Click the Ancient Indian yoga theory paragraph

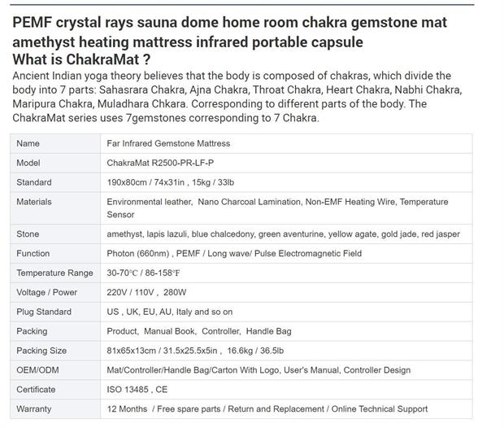[237, 97]
